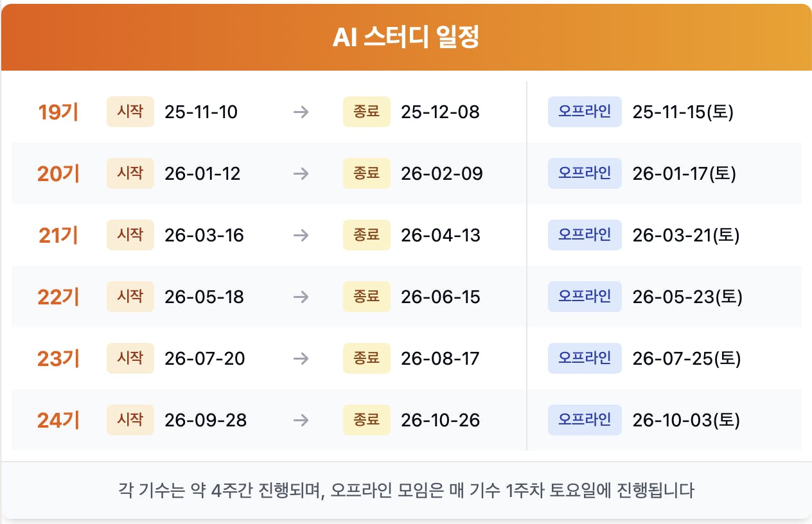Click the footer note about 4주간 진행
The width and height of the screenshot is (812, 524).
407,491
